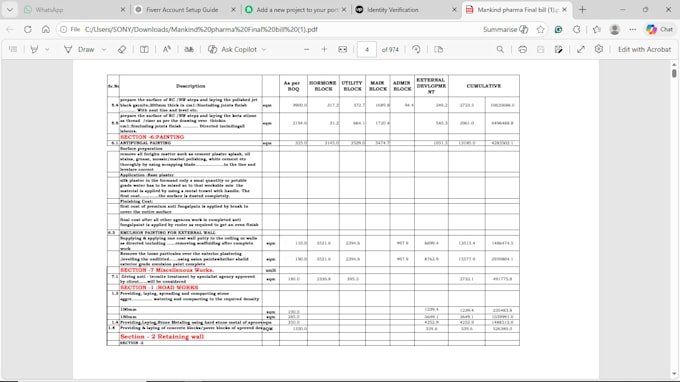Search inside the PDF
Screen dimensions: 680x382
click(500, 49)
